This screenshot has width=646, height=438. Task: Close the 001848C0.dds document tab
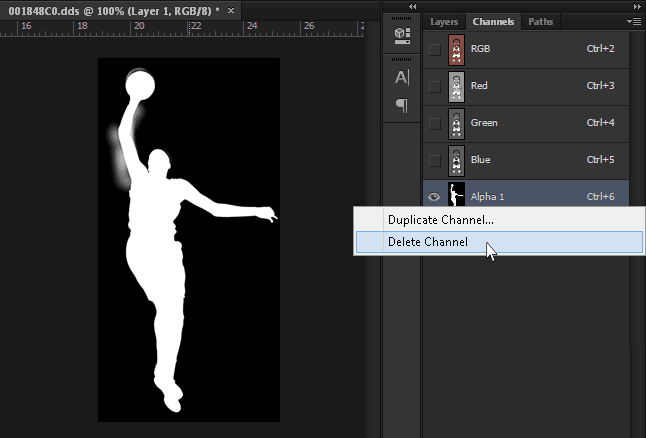pyautogui.click(x=231, y=10)
